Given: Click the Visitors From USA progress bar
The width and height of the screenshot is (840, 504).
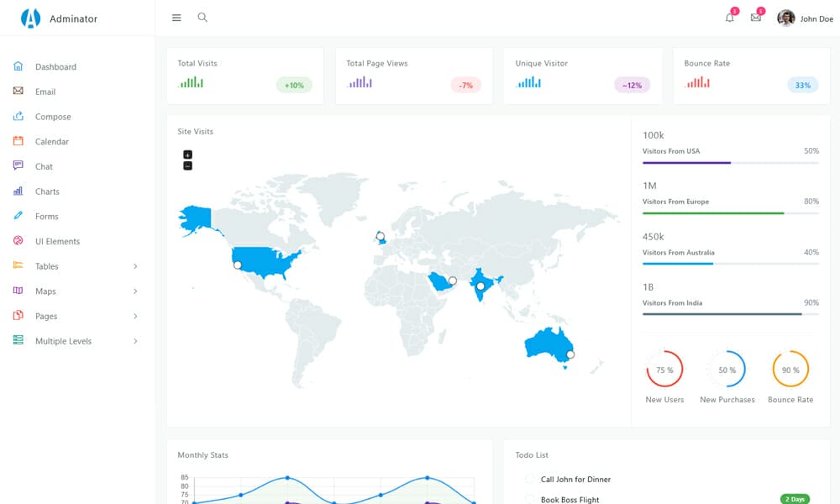Looking at the screenshot, I should click(x=729, y=161).
